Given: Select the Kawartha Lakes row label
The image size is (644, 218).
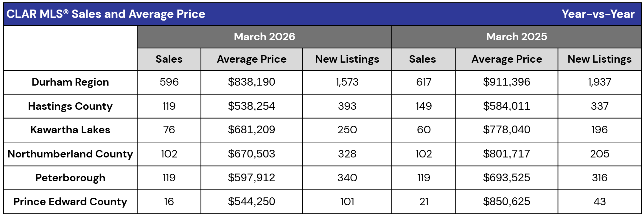Looking at the screenshot, I should [x=70, y=130].
